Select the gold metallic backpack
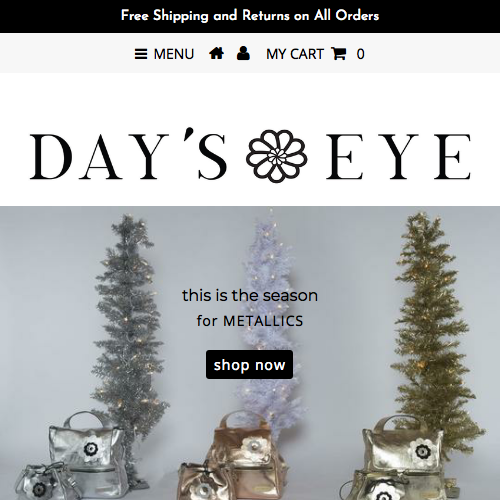The image size is (500, 500). coord(403,457)
